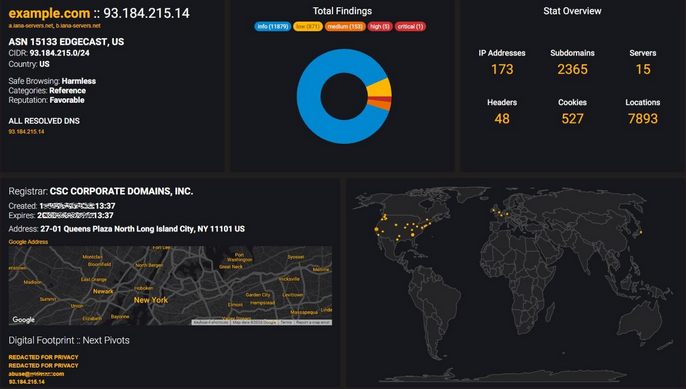Click the Subdomains count 2365
686x389 pixels.
pyautogui.click(x=572, y=69)
